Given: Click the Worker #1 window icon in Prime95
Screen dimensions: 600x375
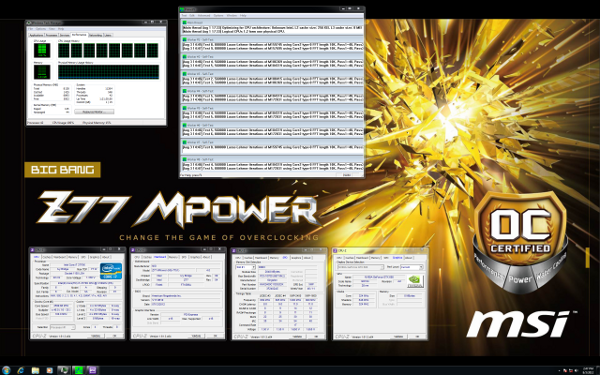Looking at the screenshot, I should click(185, 39).
